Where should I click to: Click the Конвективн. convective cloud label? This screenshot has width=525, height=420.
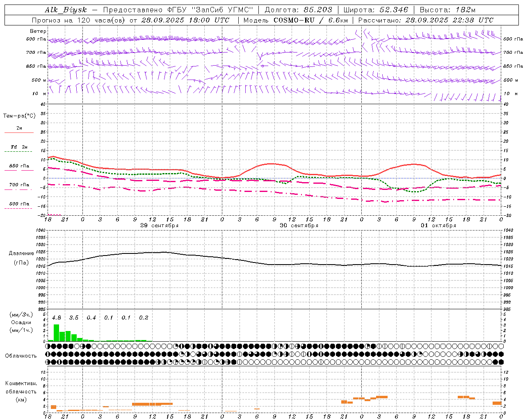pos(21,383)
